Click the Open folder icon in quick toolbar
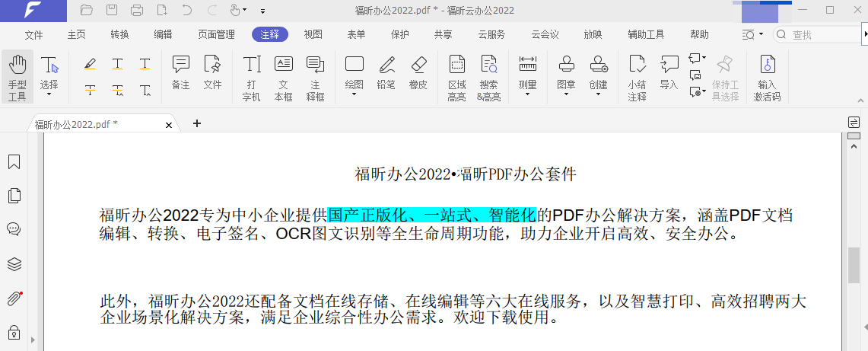Image resolution: width=868 pixels, height=351 pixels. 87,10
